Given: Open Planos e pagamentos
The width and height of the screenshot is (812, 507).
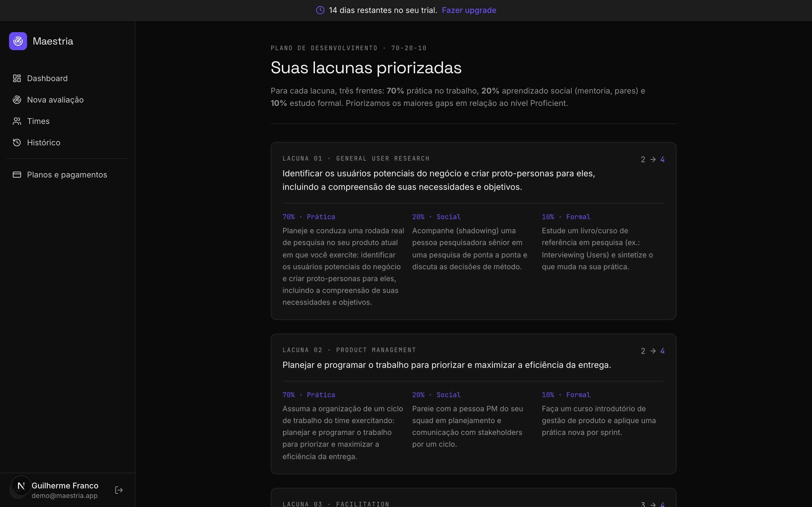Looking at the screenshot, I should tap(67, 175).
